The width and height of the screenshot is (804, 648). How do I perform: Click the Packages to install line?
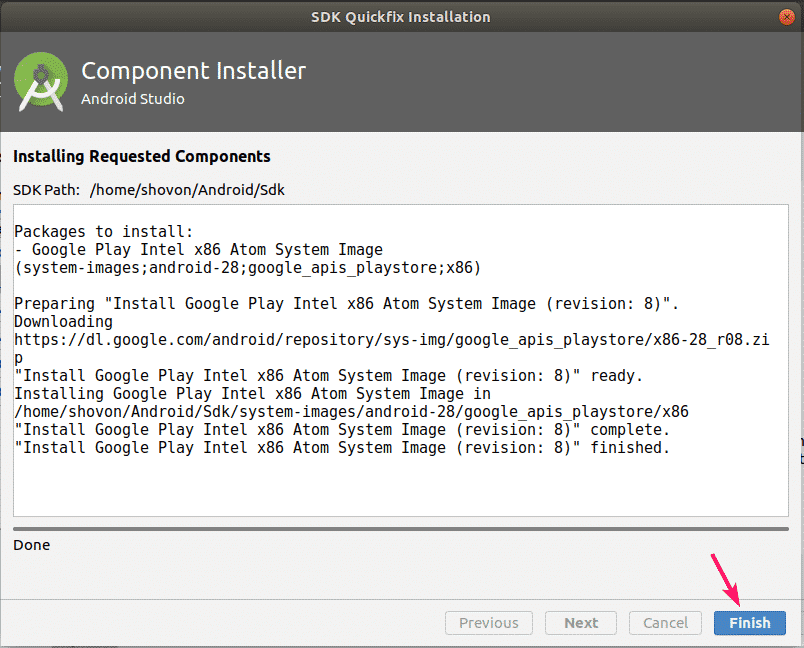(104, 232)
